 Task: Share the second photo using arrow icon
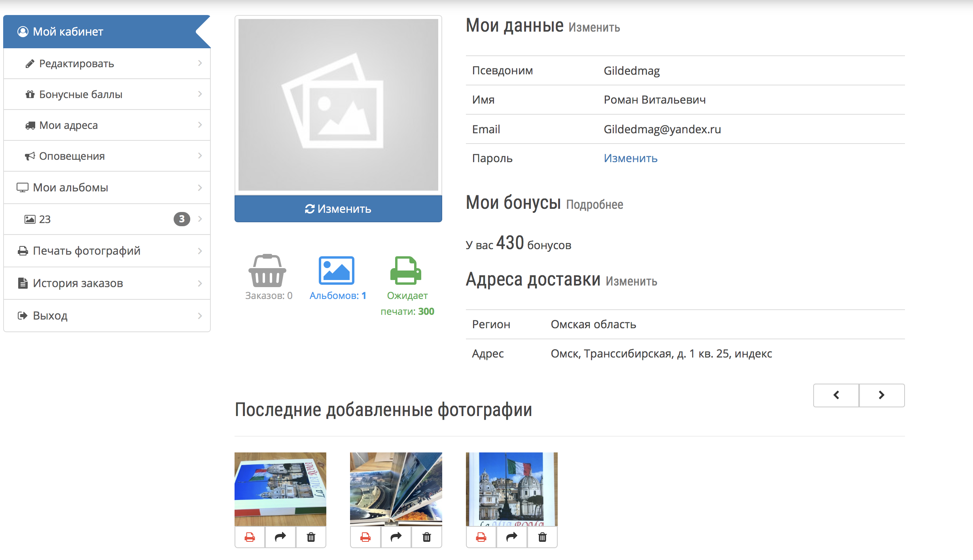click(396, 537)
